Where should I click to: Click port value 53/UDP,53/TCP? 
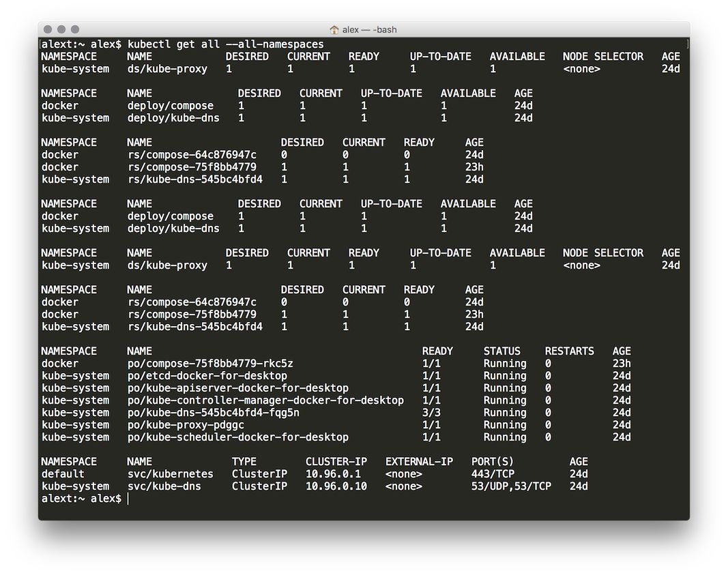(511, 486)
